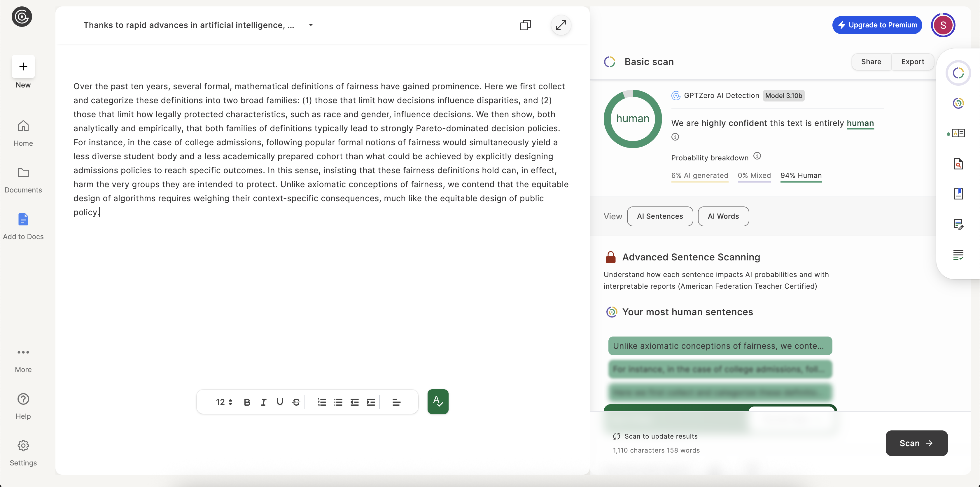
Task: Toggle bold formatting in the text toolbar
Action: (x=247, y=402)
